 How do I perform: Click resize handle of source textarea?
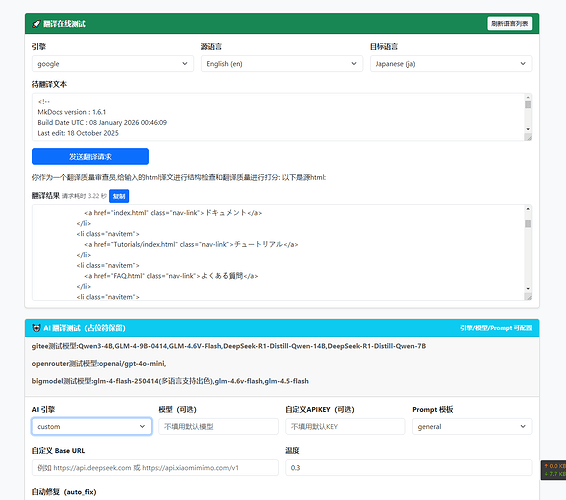pyautogui.click(x=528, y=137)
